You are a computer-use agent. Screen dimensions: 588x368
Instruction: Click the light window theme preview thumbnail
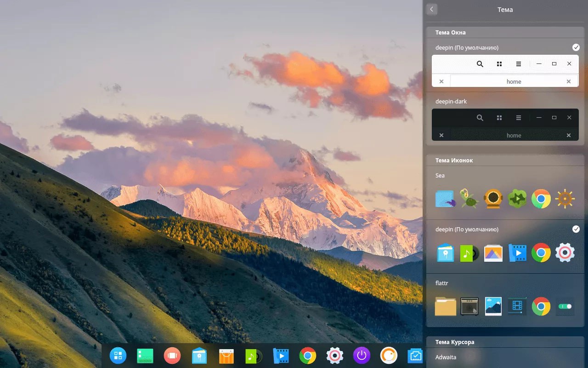point(505,71)
